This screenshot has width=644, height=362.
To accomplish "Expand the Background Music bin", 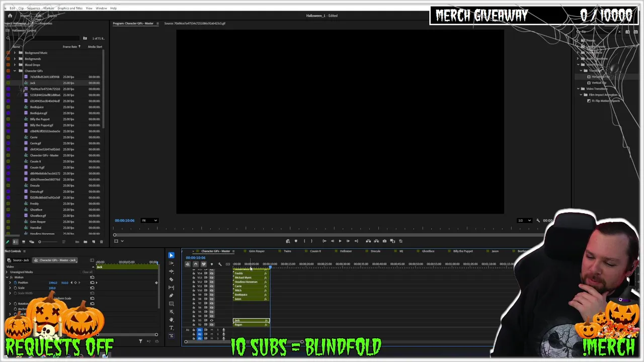I will (x=15, y=53).
